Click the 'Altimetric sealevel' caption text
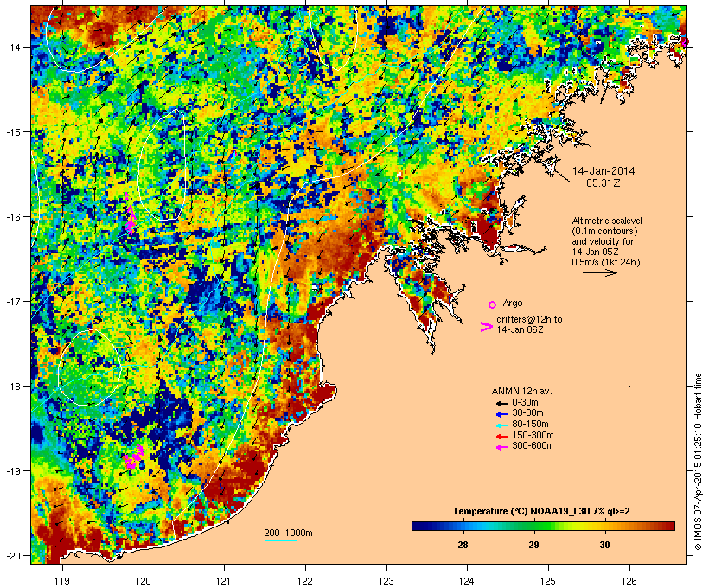This screenshot has width=709, height=588. 607,220
